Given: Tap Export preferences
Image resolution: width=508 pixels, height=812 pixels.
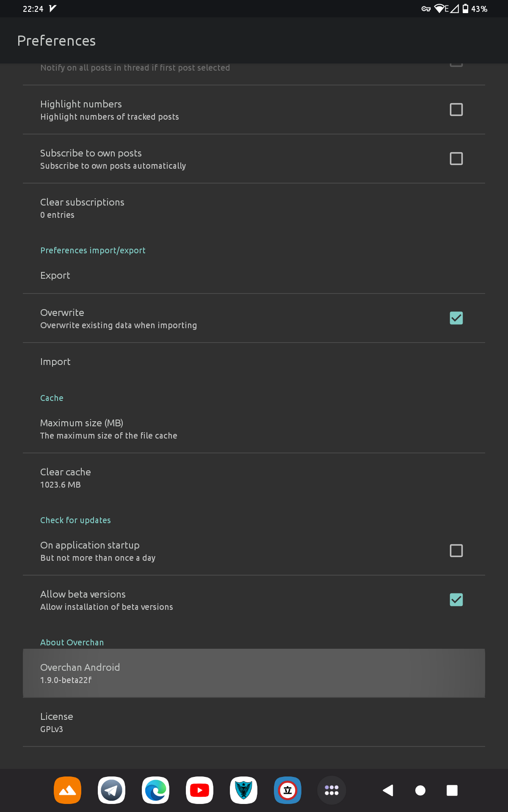Looking at the screenshot, I should 254,275.
